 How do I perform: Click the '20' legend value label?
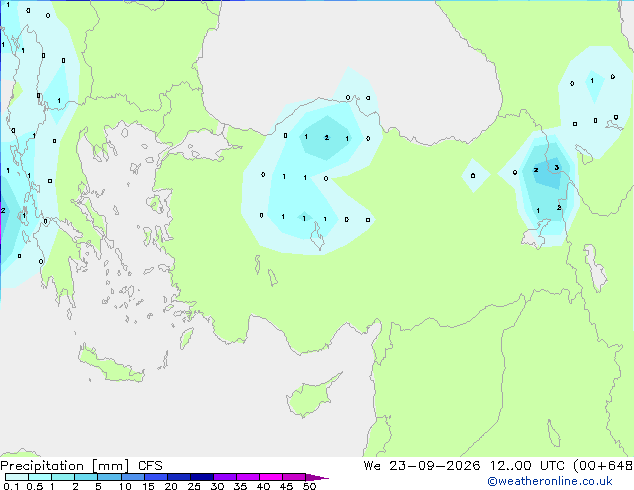tap(171, 486)
